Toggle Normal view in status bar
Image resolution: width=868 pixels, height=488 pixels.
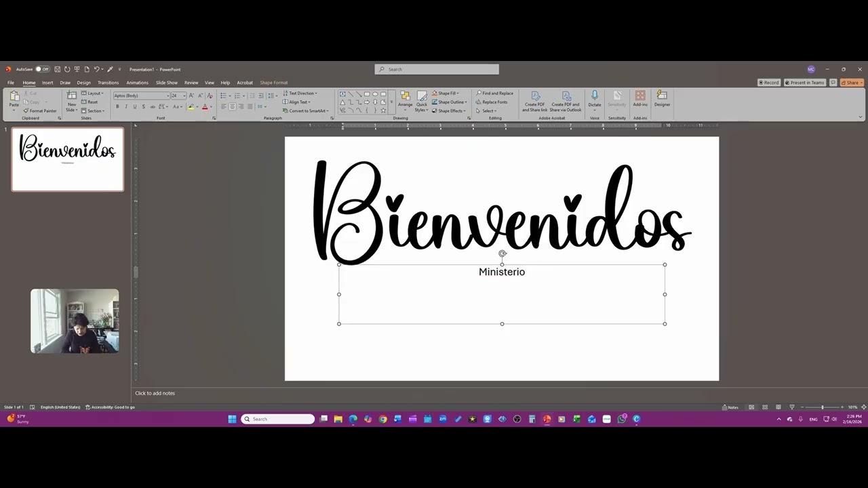point(751,407)
